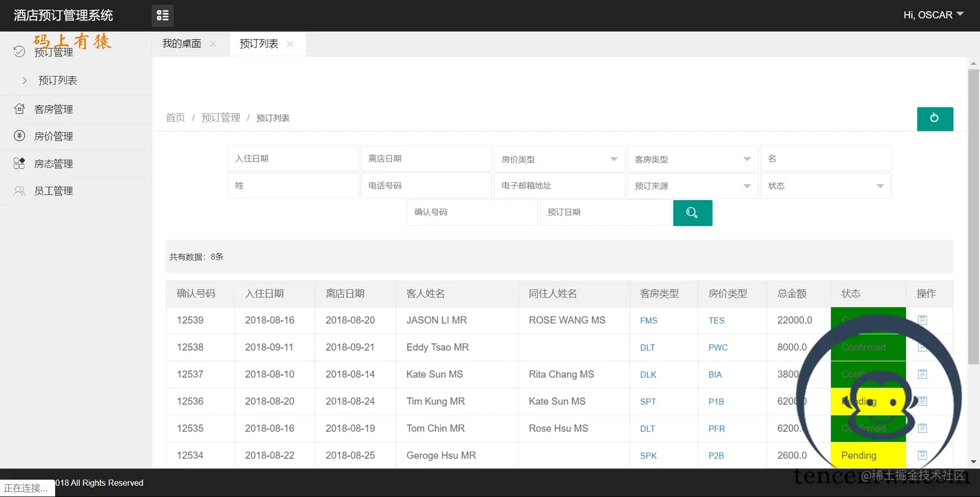Screen dimensions: 980x497
Task: Open the 房价类型 dropdown
Action: click(x=559, y=159)
